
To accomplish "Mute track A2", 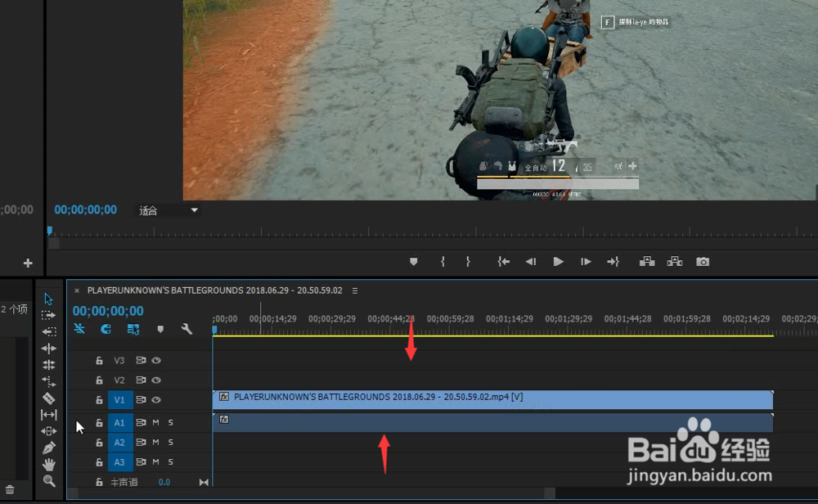I will click(155, 443).
